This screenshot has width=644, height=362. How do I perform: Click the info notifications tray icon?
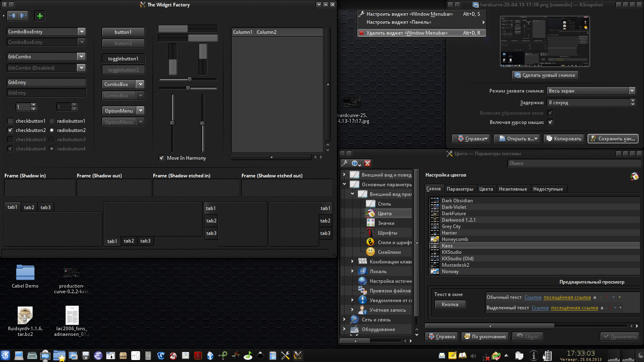(534, 356)
